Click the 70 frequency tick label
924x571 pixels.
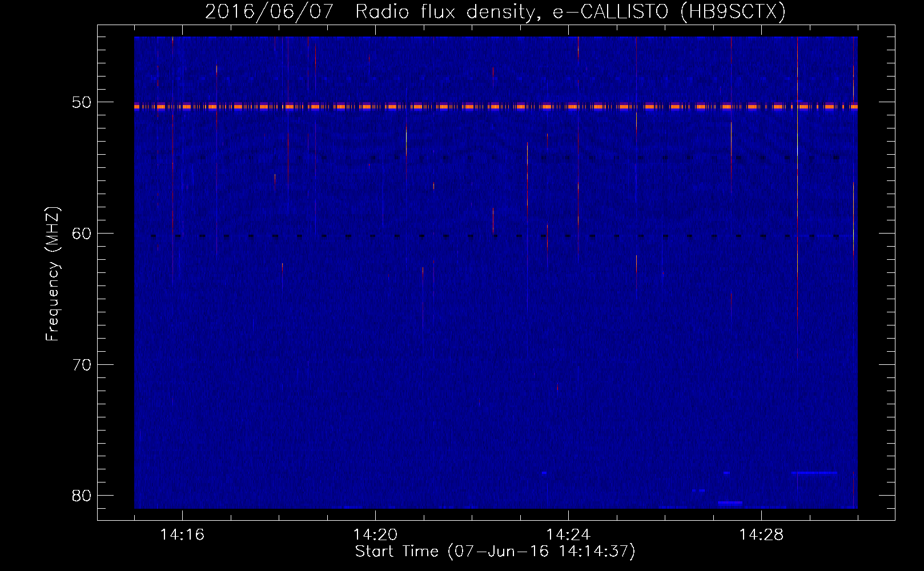coord(82,364)
